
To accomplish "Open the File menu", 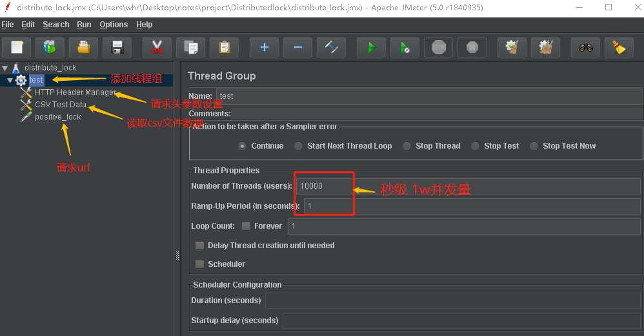I will click(x=7, y=25).
